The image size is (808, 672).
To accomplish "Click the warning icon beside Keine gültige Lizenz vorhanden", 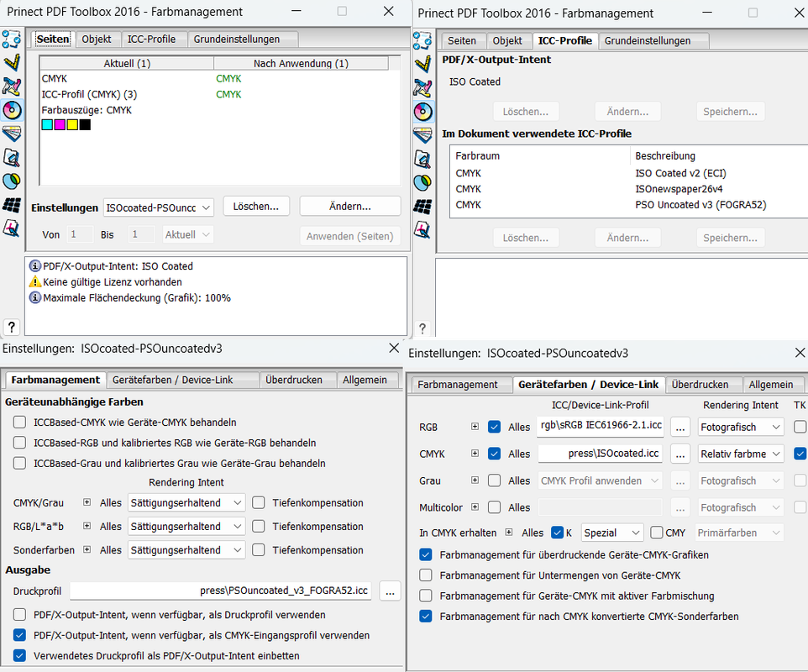I will (x=35, y=282).
